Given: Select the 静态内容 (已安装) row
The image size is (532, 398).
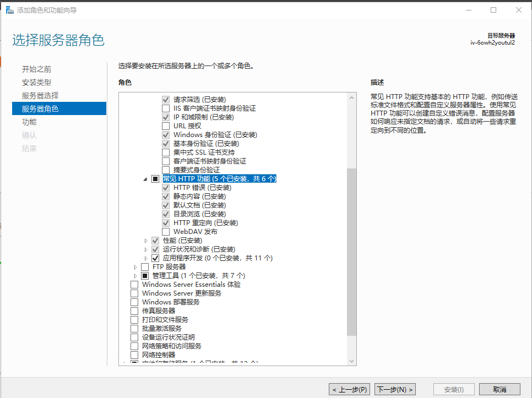Looking at the screenshot, I should (199, 197).
